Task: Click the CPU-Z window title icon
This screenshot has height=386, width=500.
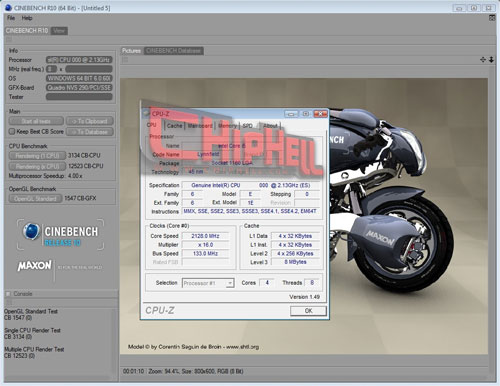Action: (x=146, y=113)
